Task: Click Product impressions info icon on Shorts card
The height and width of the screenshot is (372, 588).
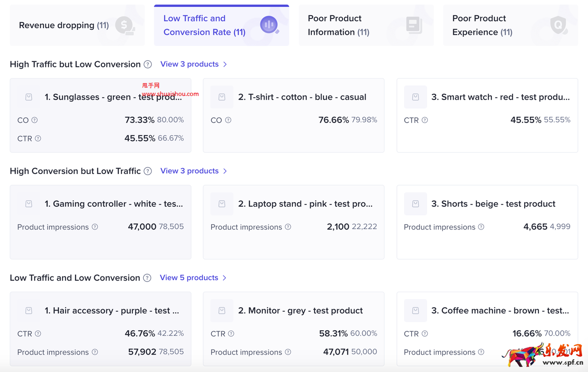Action: click(x=481, y=227)
